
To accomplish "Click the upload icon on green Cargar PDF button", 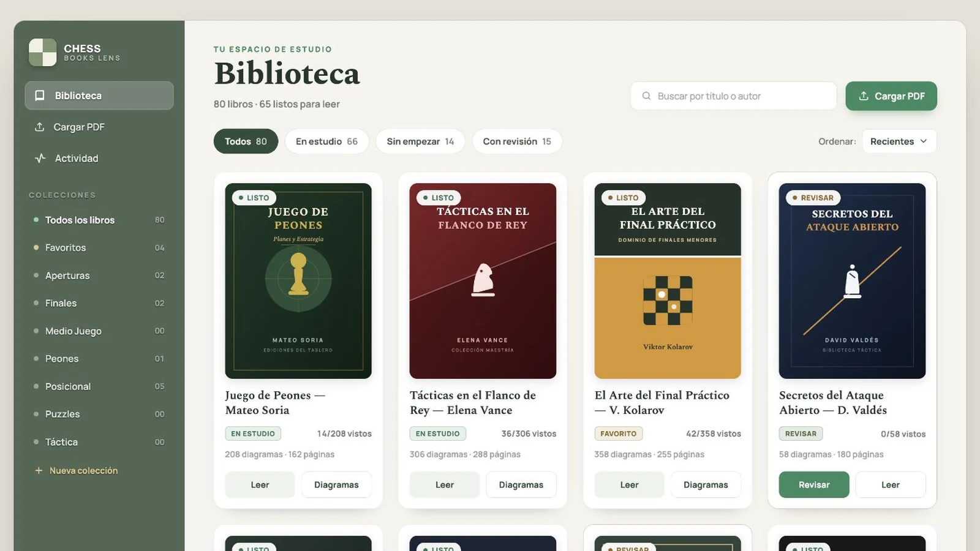I will point(864,96).
